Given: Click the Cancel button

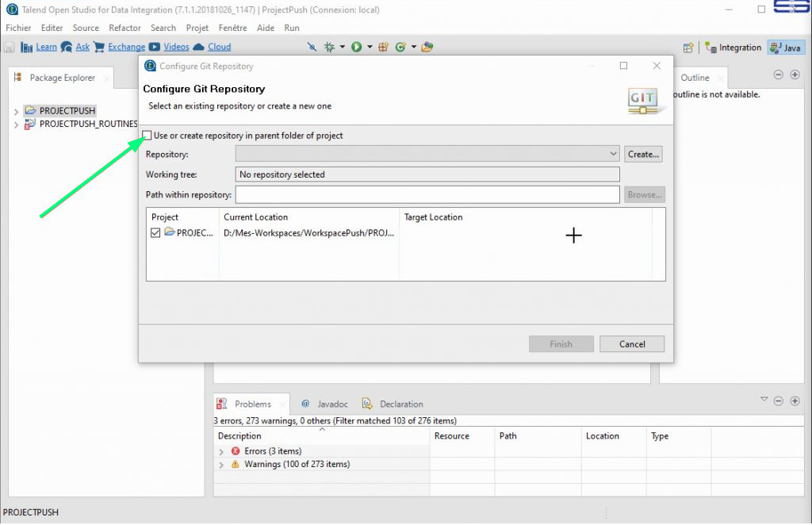Looking at the screenshot, I should pyautogui.click(x=632, y=343).
